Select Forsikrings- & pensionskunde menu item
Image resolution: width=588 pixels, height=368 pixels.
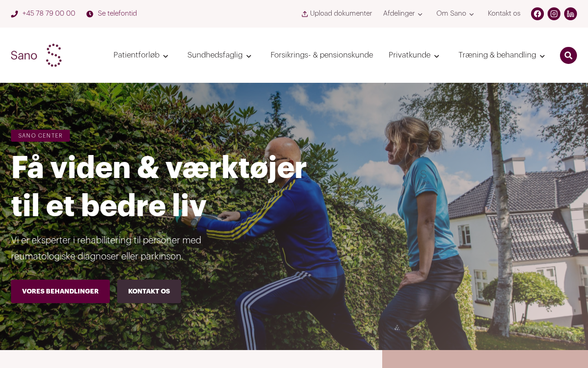click(322, 55)
